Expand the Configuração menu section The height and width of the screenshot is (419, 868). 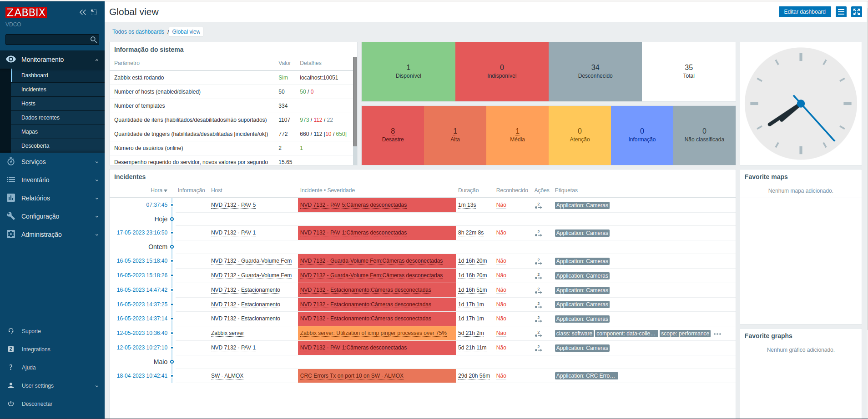click(52, 216)
